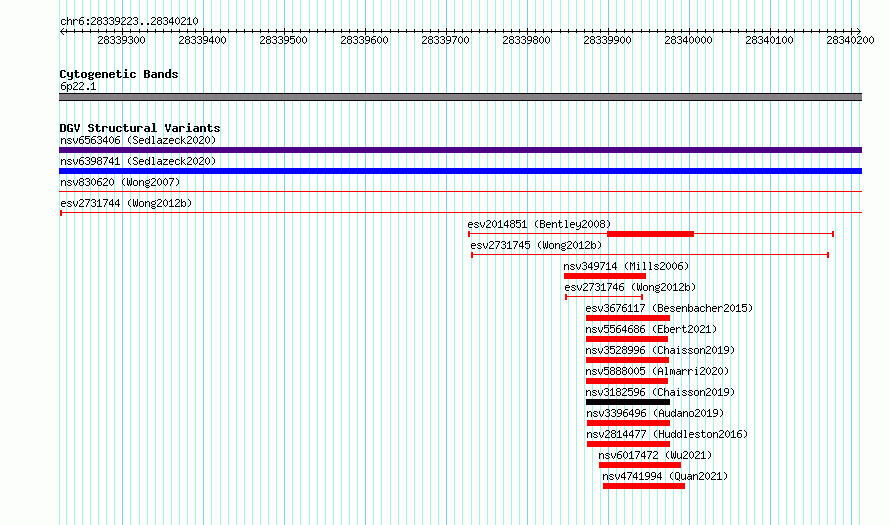
Task: Click ruler position 28340100
Action: [x=770, y=40]
